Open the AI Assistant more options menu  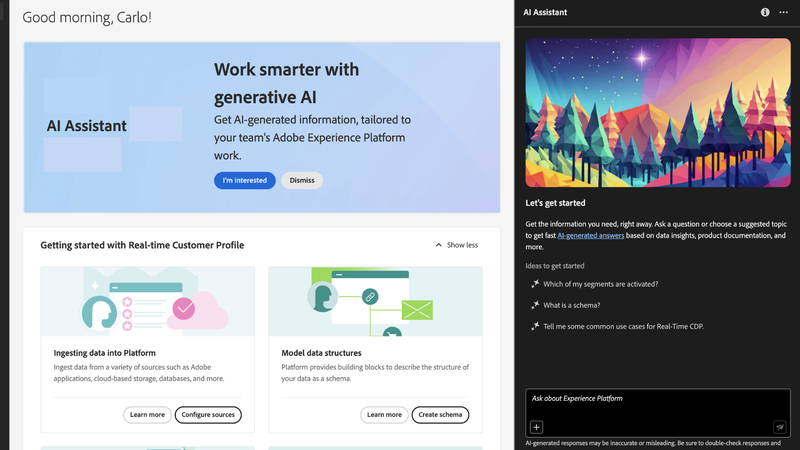click(x=784, y=12)
